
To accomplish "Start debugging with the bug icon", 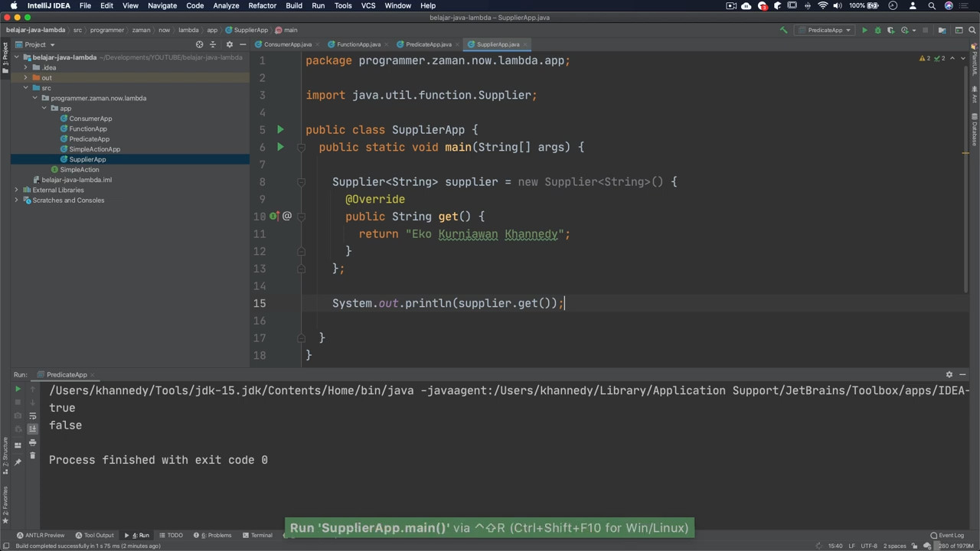I will [877, 30].
